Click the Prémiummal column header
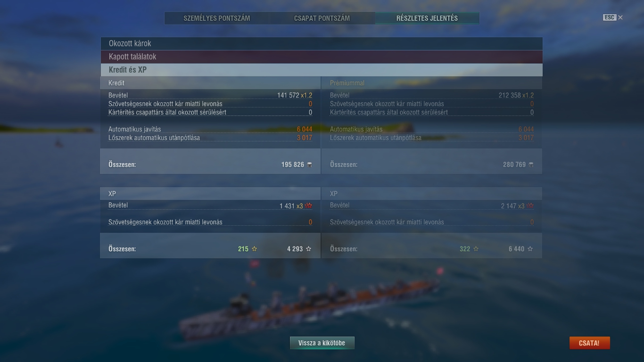 click(x=347, y=83)
